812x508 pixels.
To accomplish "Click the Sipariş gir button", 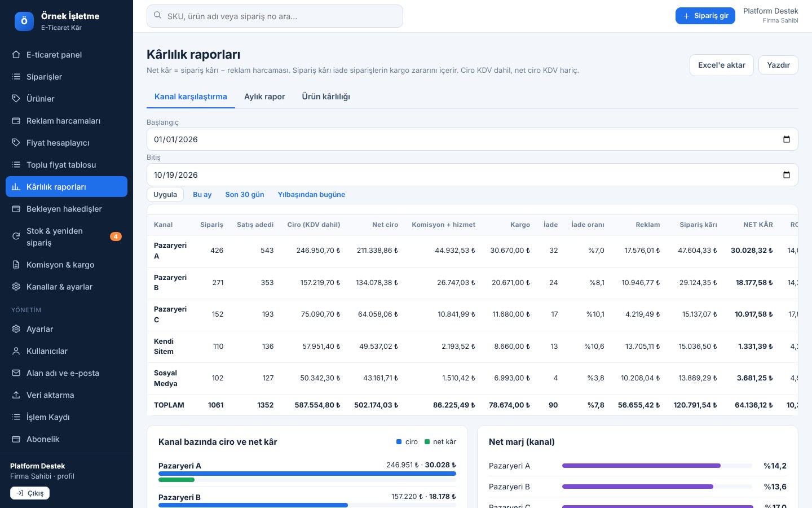I will (x=705, y=16).
